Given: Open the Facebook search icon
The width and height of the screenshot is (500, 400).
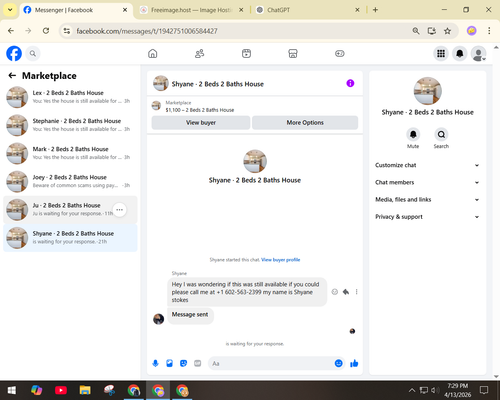Looking at the screenshot, I should click(33, 53).
